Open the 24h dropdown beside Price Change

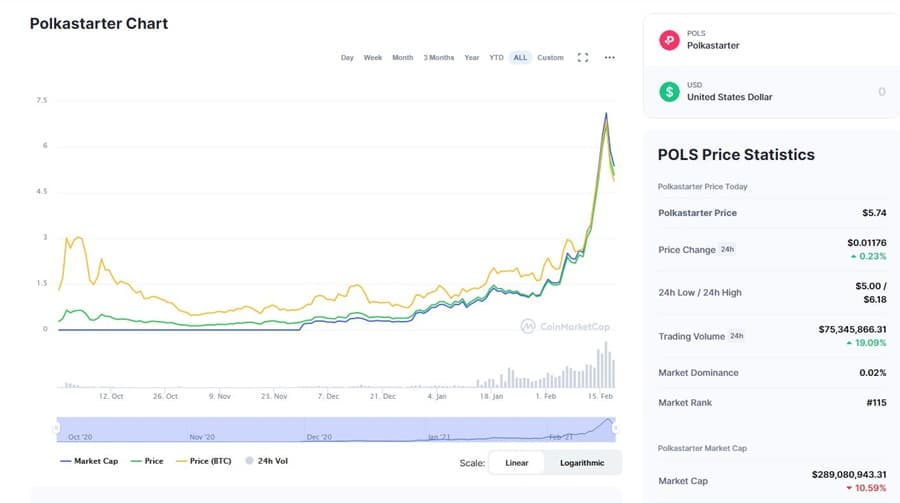point(728,249)
